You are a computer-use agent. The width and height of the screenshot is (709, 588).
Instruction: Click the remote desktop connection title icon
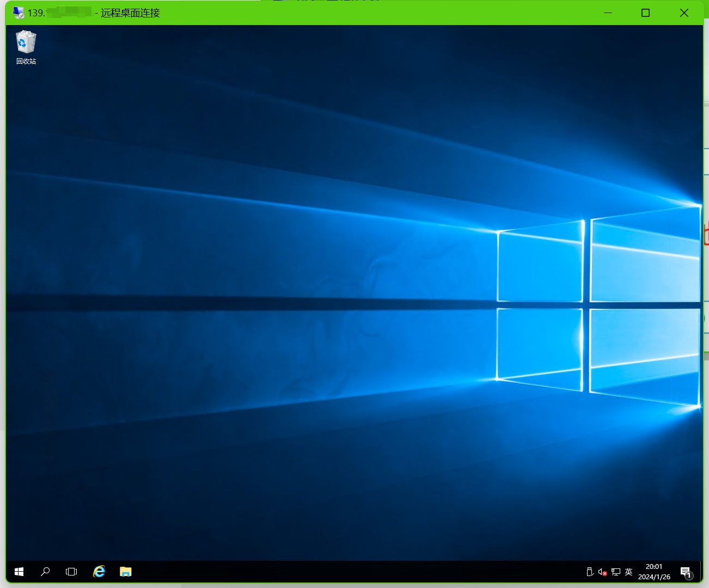[19, 13]
